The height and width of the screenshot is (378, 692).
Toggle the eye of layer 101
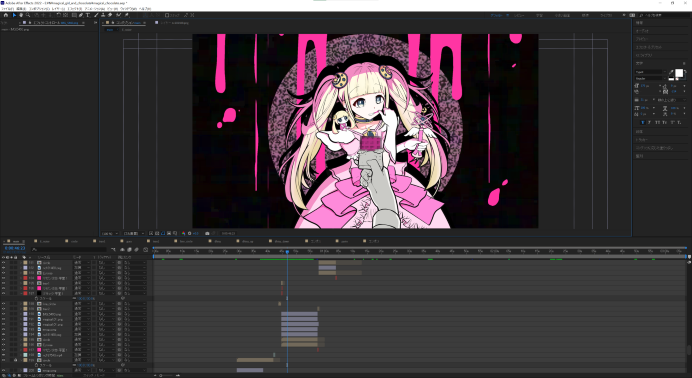click(x=4, y=262)
